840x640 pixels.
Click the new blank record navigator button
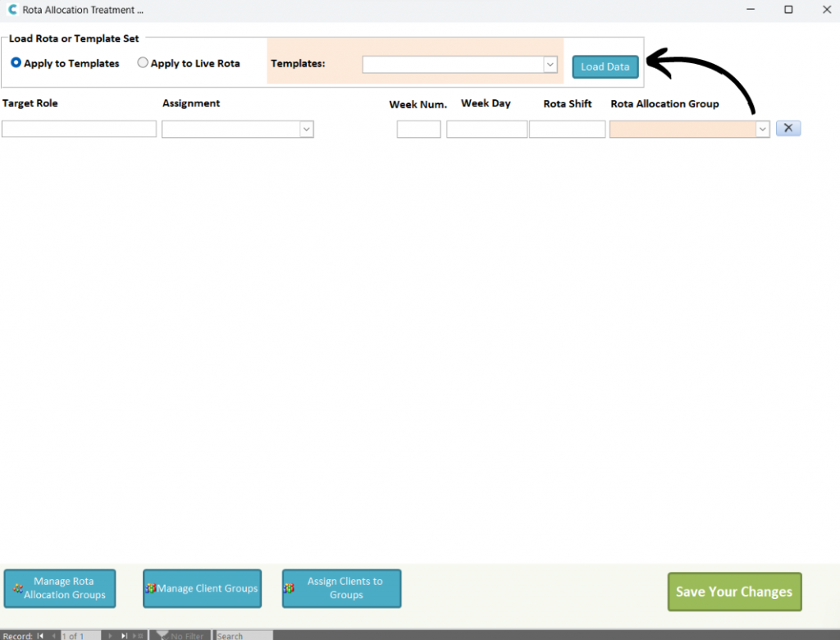pos(139,636)
